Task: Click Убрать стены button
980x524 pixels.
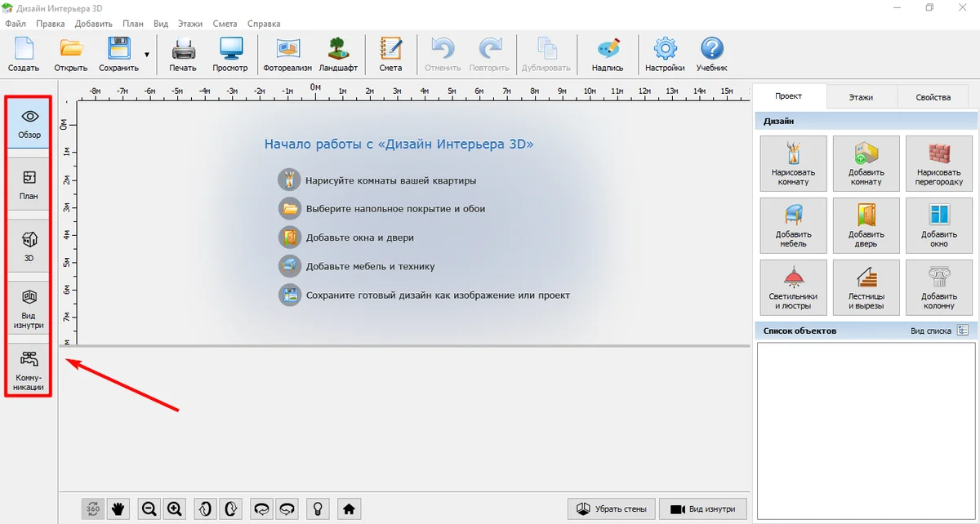Action: [x=612, y=508]
